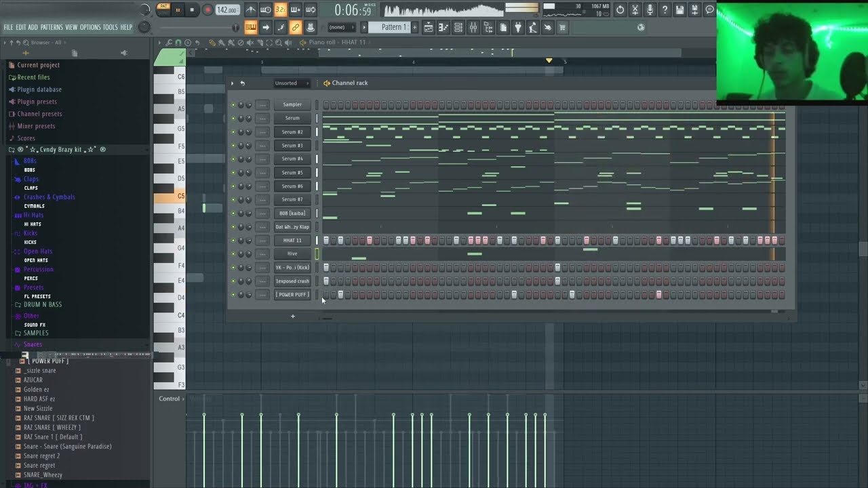Open the OPTIONS menu
Viewport: 868px width, 488px height.
pos(90,27)
